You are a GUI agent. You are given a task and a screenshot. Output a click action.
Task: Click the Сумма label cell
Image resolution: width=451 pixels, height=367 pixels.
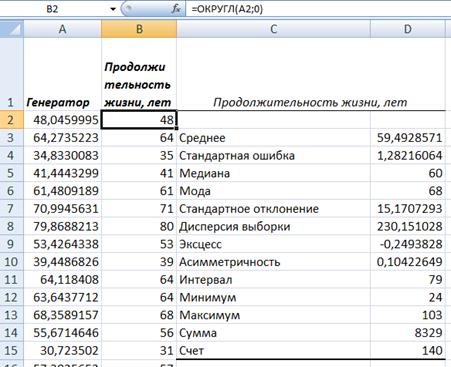point(274,332)
